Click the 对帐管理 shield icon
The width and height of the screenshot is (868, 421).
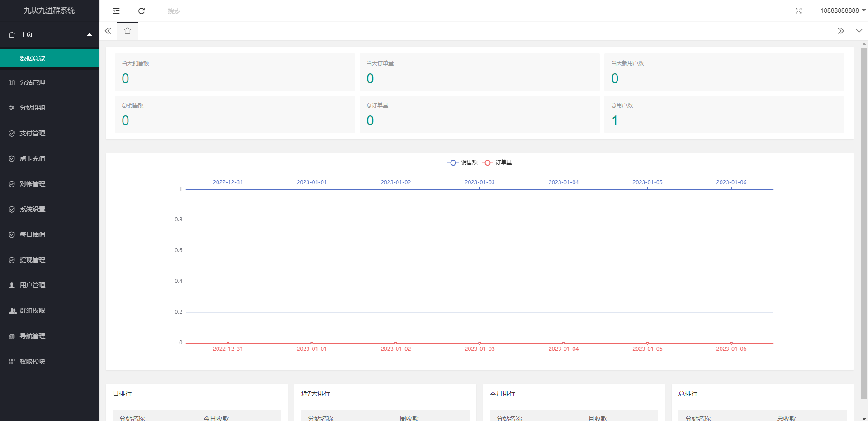pyautogui.click(x=12, y=184)
